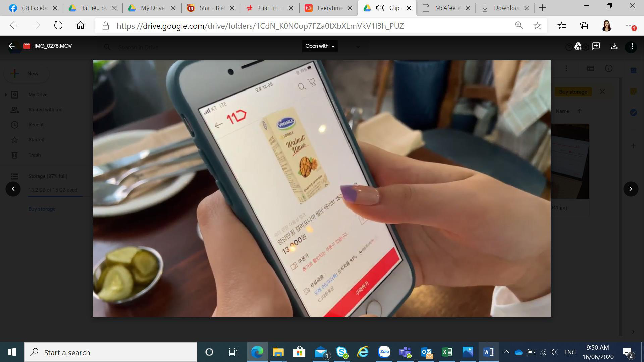The image size is (644, 362).
Task: Click the Google Account profile icon
Action: 607,25
